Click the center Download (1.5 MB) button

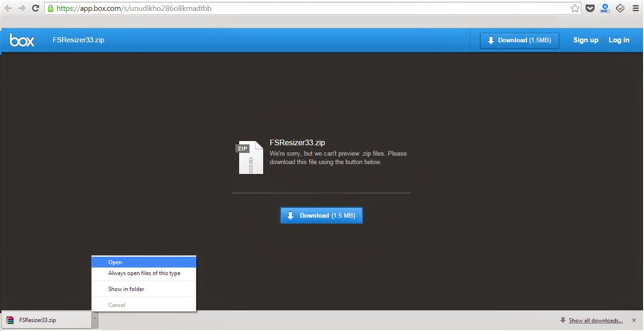point(322,215)
